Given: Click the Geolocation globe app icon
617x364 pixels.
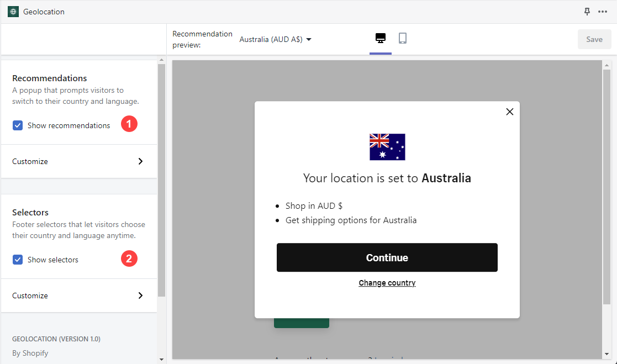Looking at the screenshot, I should coord(13,12).
